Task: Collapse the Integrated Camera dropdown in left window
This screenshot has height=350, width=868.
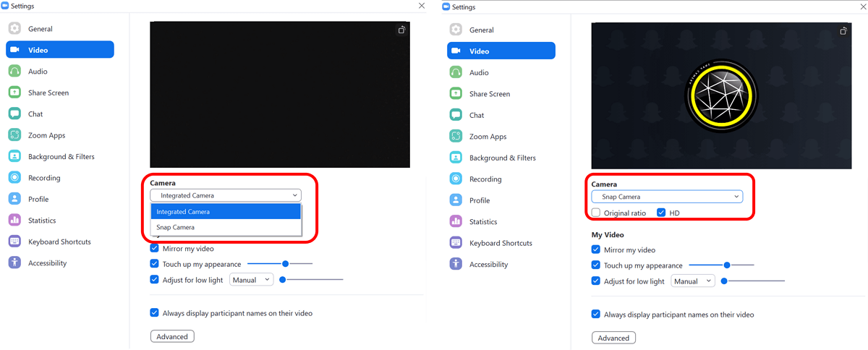Action: (226, 195)
